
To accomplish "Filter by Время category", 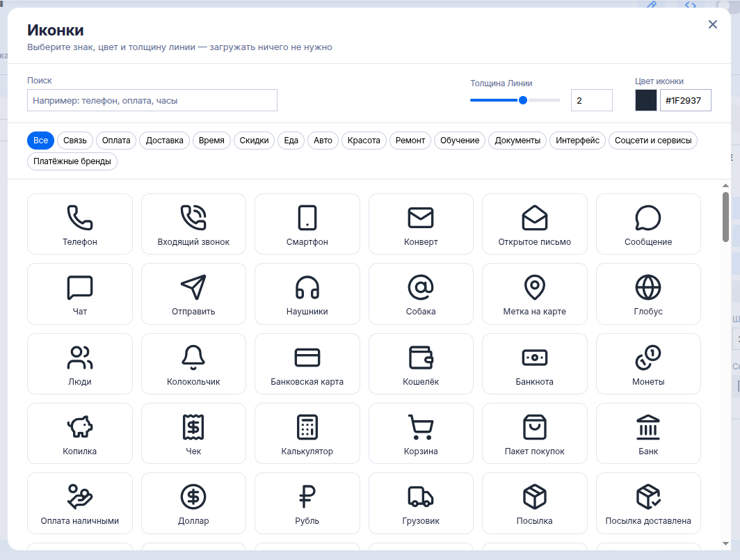I will [x=211, y=141].
